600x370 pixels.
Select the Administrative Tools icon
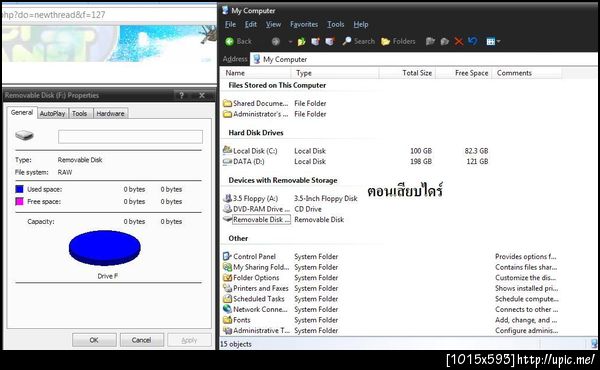tap(227, 330)
